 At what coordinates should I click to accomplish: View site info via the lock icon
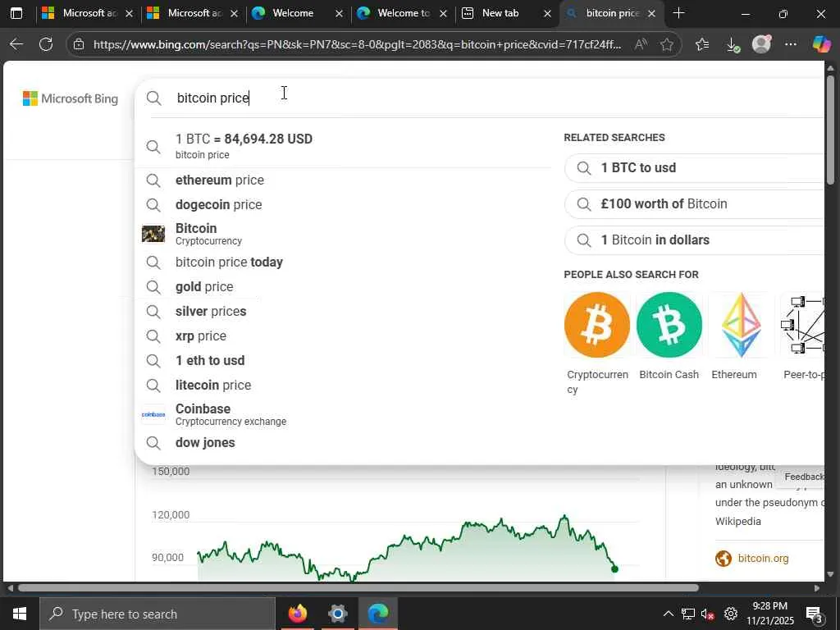(79, 44)
